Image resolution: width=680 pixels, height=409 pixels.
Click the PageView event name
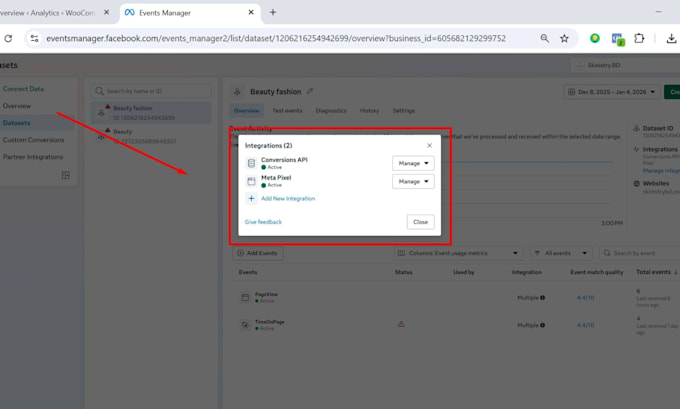[x=266, y=294]
